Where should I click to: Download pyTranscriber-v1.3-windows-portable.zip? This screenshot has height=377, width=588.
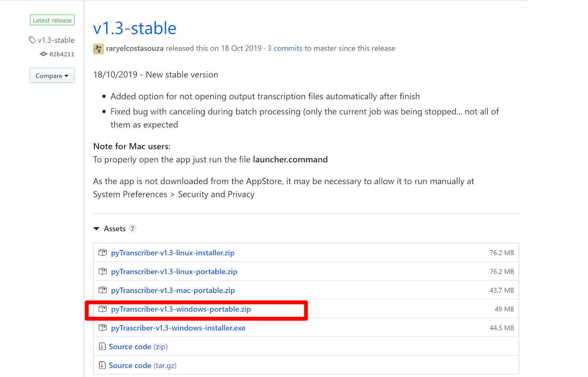[181, 309]
